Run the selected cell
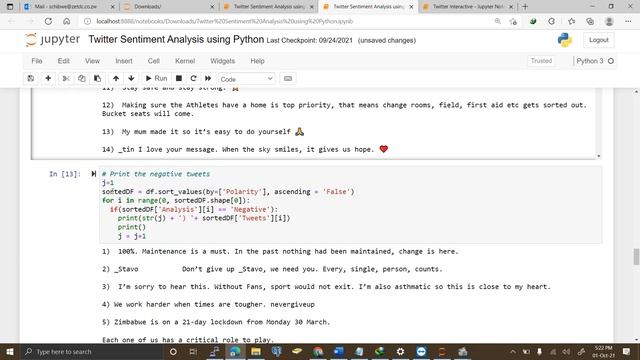The height and width of the screenshot is (360, 640). point(156,78)
